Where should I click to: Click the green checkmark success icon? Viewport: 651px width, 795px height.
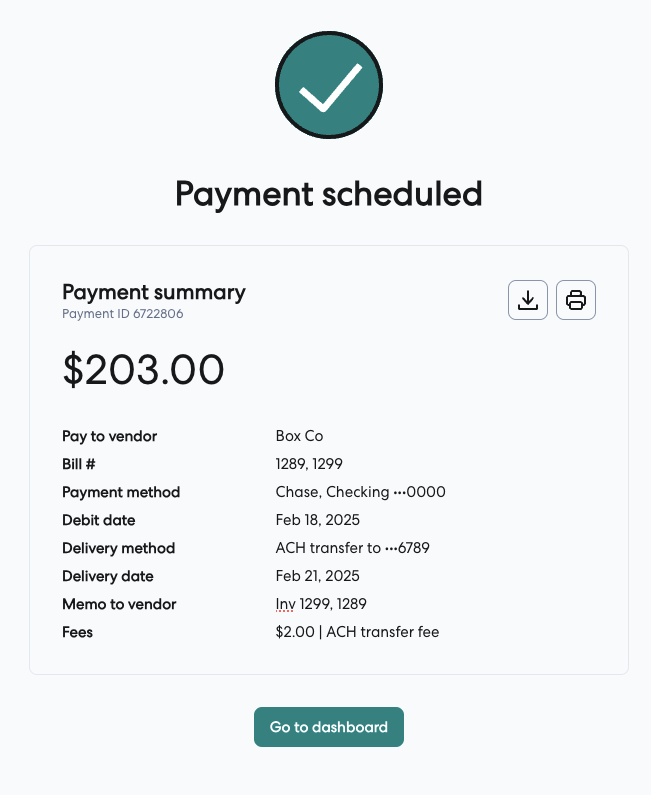pyautogui.click(x=329, y=84)
